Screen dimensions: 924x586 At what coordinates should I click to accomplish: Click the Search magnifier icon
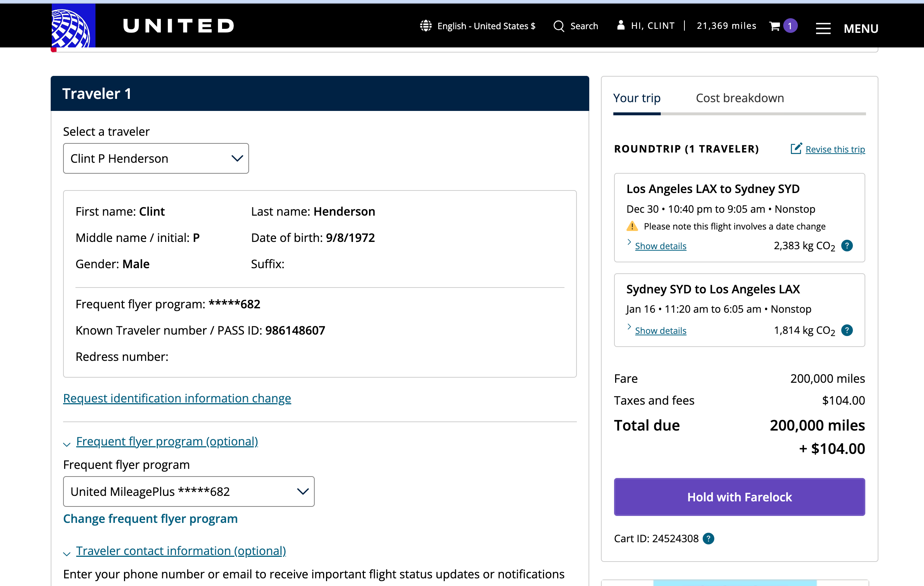coord(559,26)
